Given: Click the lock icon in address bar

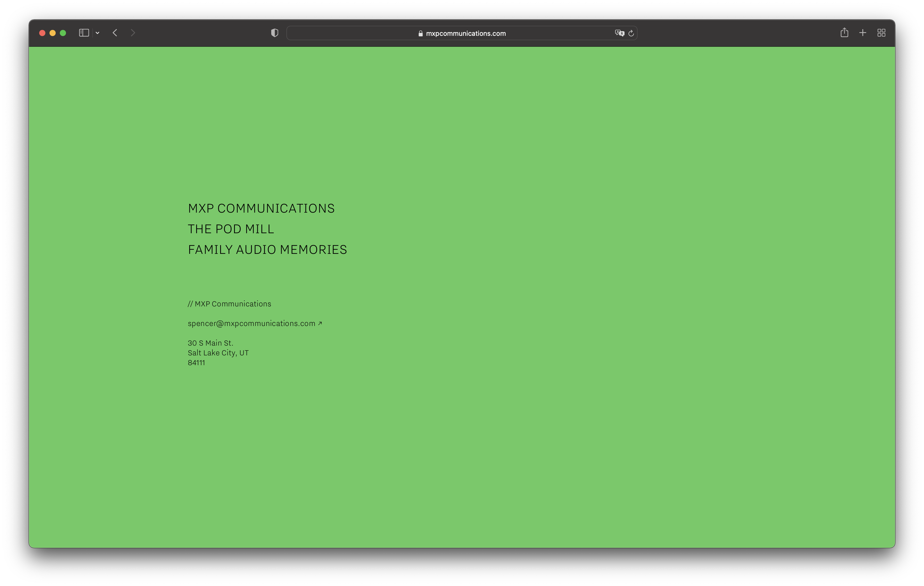Looking at the screenshot, I should pos(420,33).
